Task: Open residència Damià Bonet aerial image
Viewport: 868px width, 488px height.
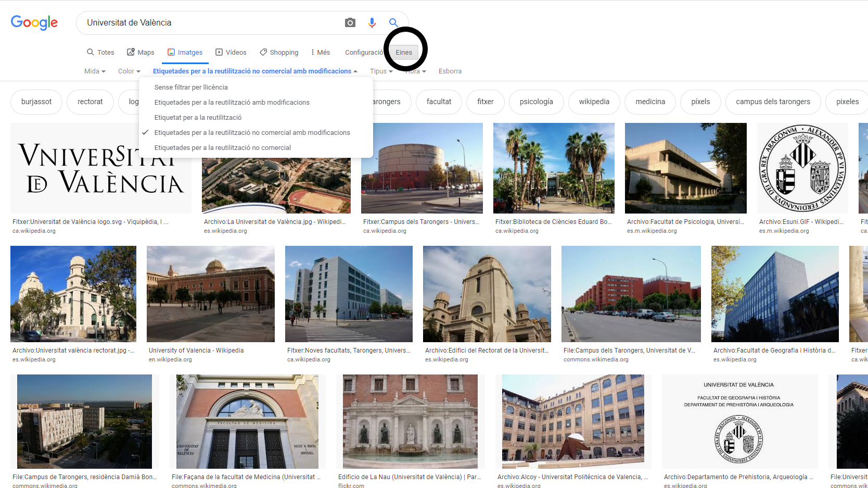Action: pos(85,421)
